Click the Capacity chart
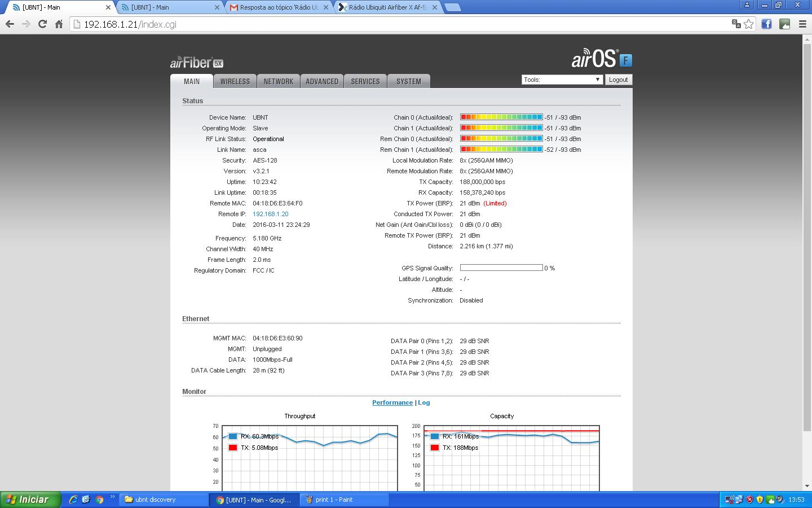 (511, 458)
